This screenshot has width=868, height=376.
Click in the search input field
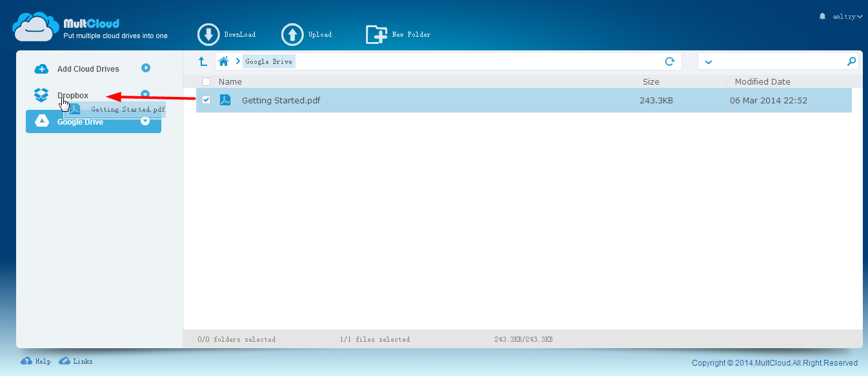(x=779, y=61)
